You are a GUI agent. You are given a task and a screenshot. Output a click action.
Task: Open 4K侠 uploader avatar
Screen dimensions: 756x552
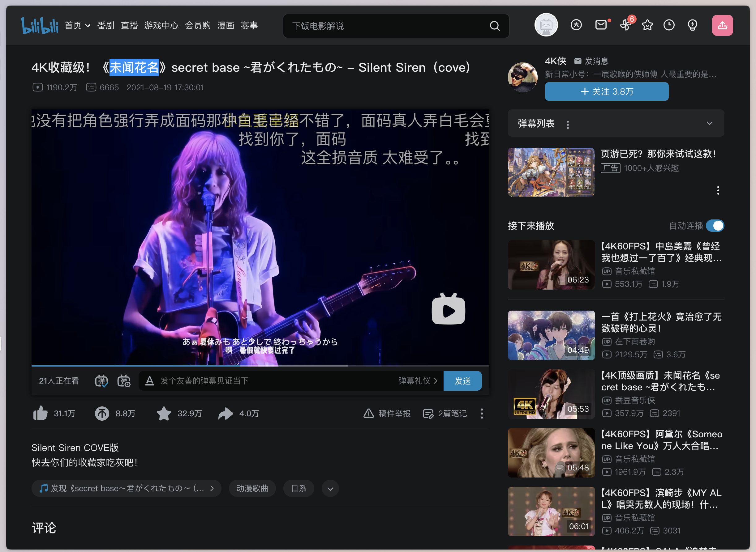523,77
